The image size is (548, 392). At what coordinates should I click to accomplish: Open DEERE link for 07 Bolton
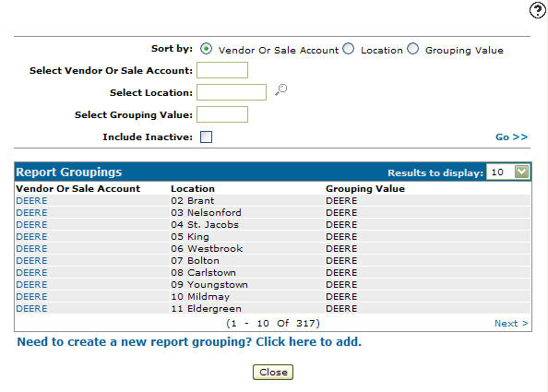click(x=31, y=261)
